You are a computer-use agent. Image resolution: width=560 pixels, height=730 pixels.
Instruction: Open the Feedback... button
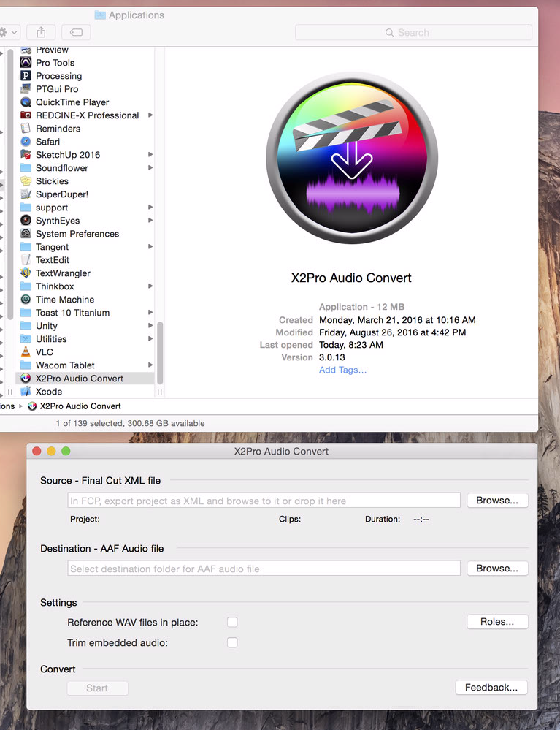tap(491, 688)
